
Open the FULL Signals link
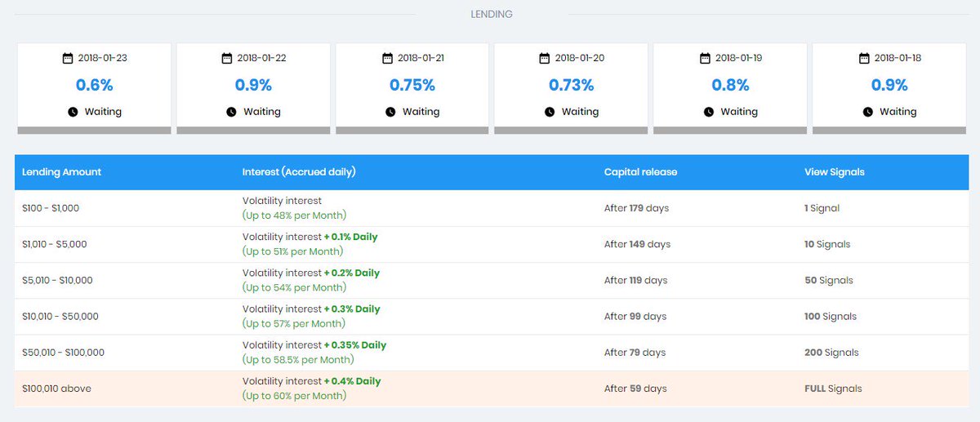(833, 389)
